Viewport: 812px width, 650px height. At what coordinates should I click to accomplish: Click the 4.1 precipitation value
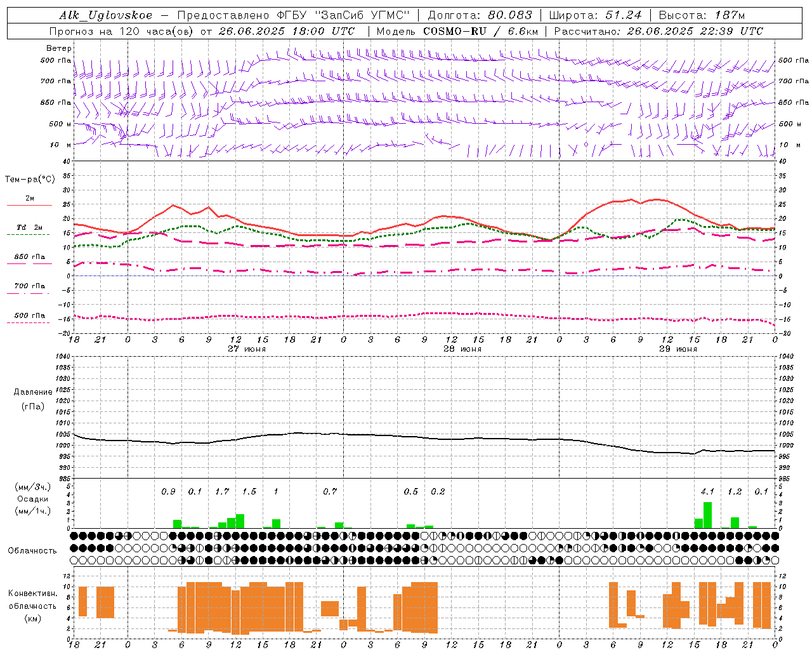click(x=707, y=492)
